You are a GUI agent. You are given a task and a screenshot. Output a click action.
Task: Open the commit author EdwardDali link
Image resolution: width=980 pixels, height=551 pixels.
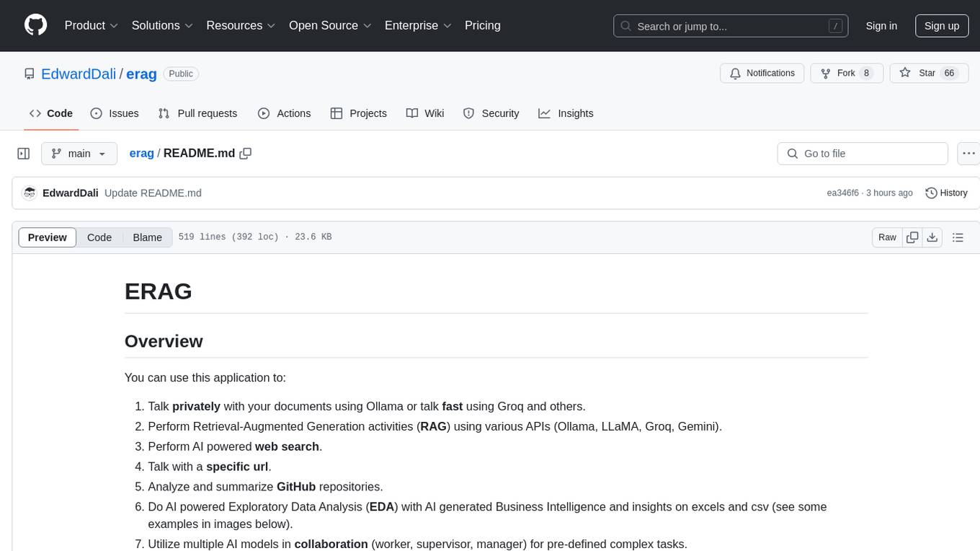71,193
